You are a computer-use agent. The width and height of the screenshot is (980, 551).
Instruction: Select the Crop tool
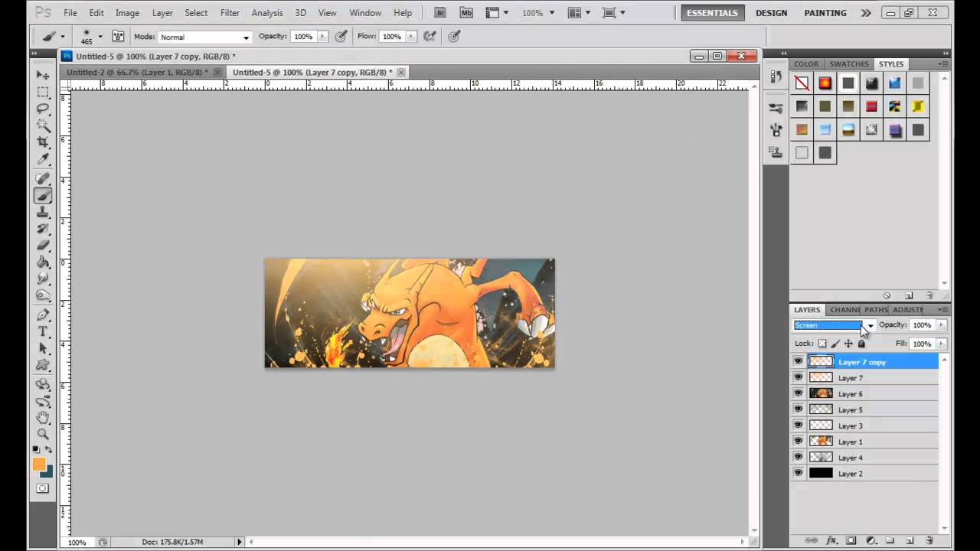43,142
